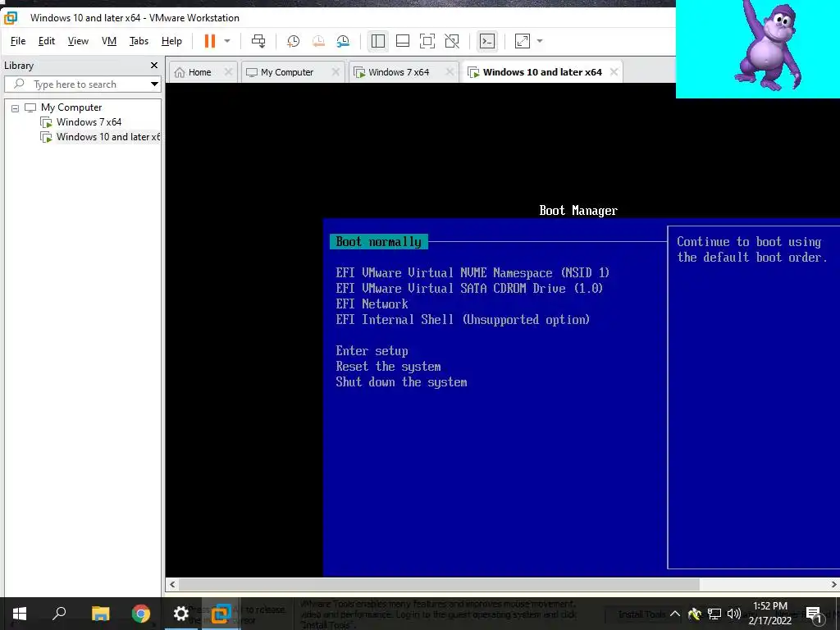Close the Windows 7 x64 tab
This screenshot has height=630, width=840.
click(x=450, y=72)
